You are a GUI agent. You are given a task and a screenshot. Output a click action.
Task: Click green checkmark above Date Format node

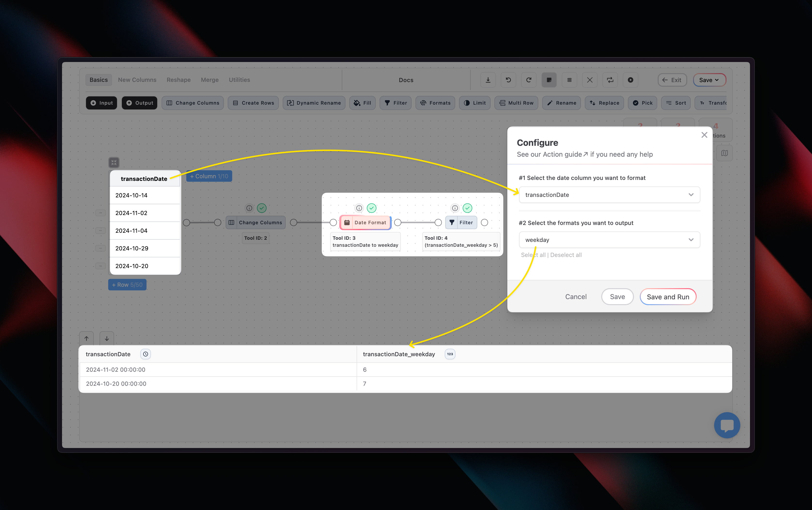[372, 208]
